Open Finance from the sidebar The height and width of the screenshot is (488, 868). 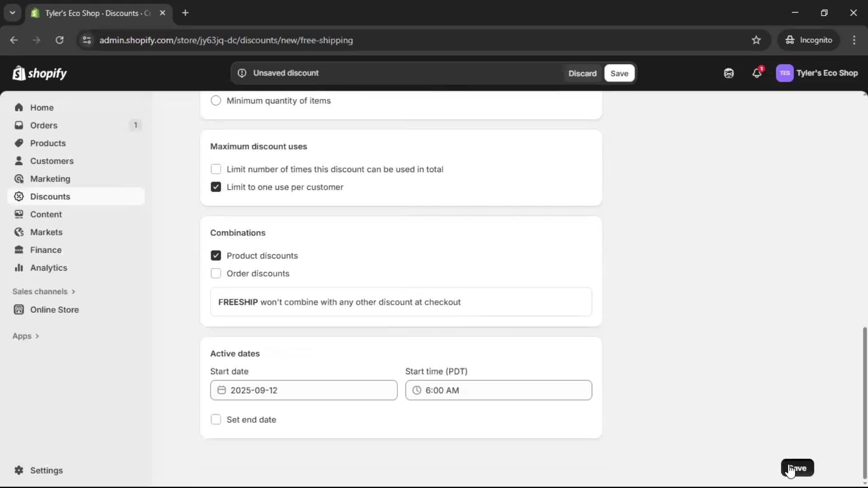[x=45, y=249]
